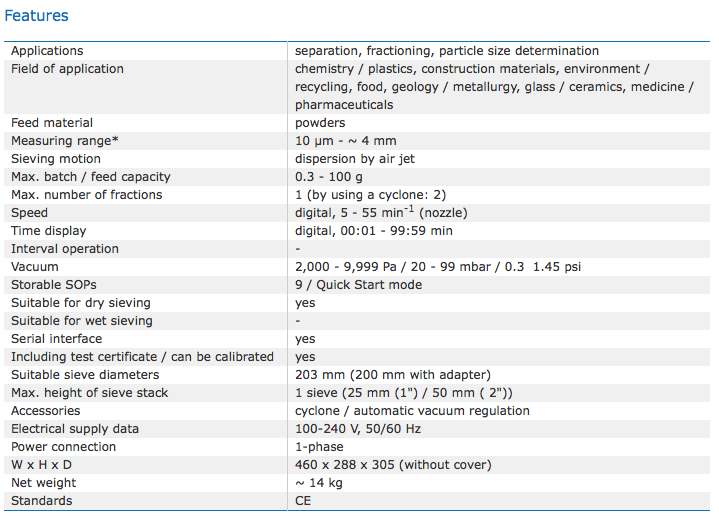Click the Features heading
Screen dimensions: 719x519
pos(37,16)
